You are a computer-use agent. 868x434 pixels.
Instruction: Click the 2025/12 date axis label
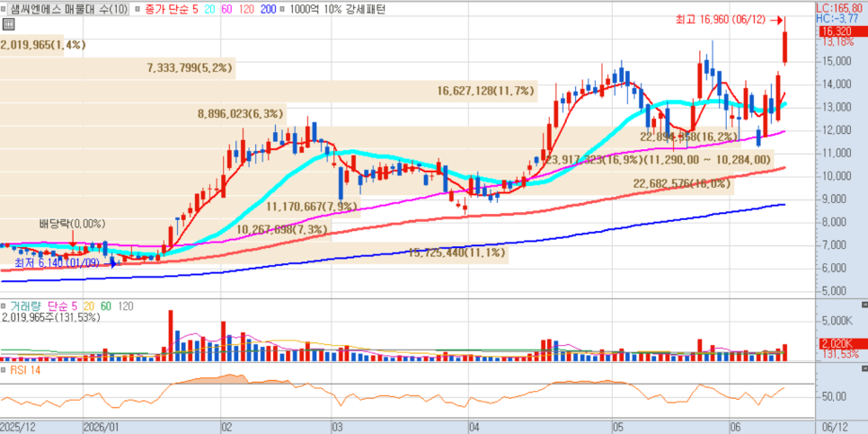(18, 428)
